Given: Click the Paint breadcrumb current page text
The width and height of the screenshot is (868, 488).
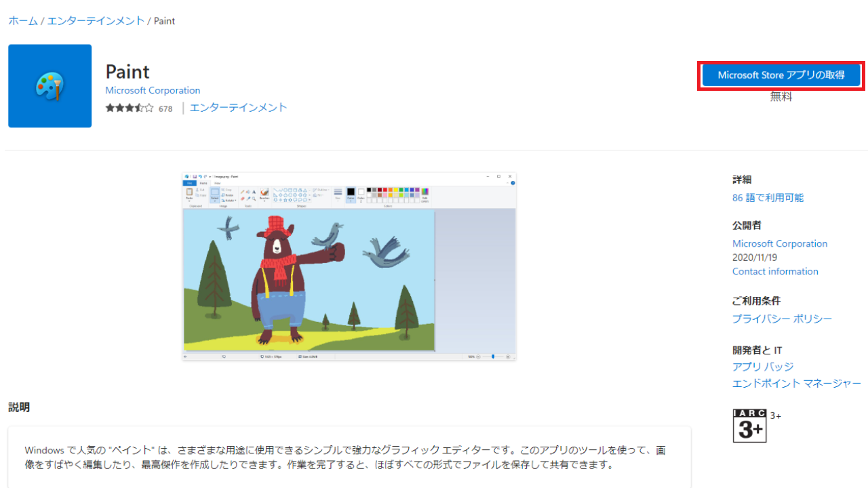Looking at the screenshot, I should [164, 21].
